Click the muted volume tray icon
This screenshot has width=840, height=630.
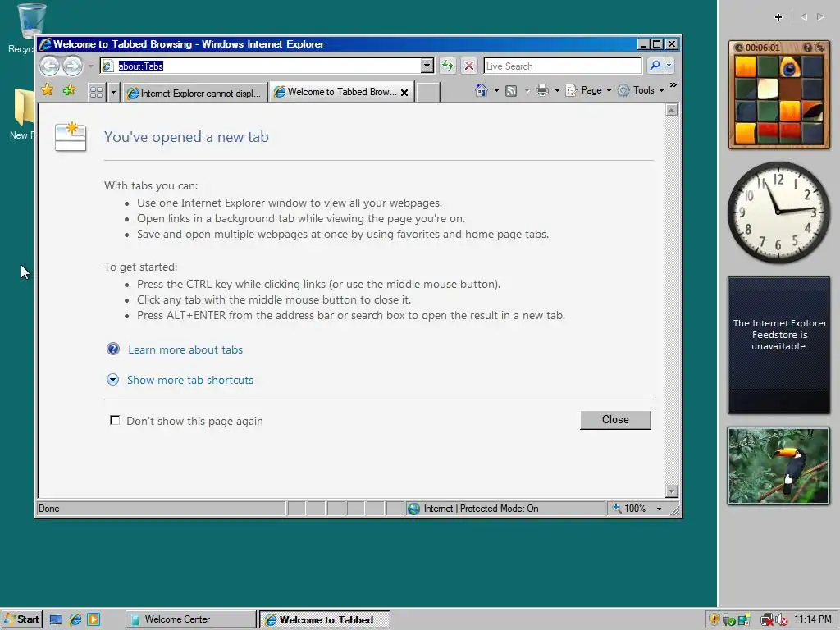pyautogui.click(x=781, y=620)
